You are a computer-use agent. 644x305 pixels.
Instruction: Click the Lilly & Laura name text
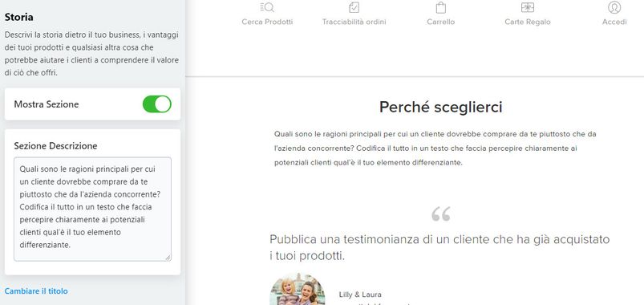coord(360,295)
